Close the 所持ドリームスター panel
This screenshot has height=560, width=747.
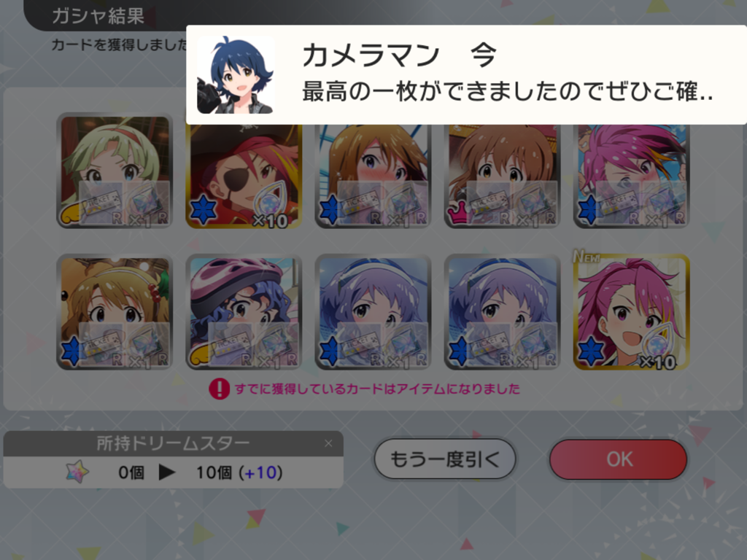coord(328,443)
